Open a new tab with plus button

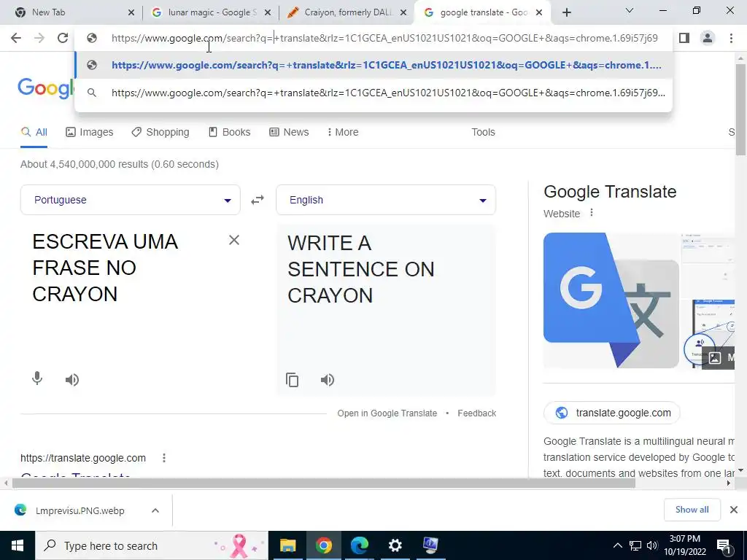tap(566, 12)
